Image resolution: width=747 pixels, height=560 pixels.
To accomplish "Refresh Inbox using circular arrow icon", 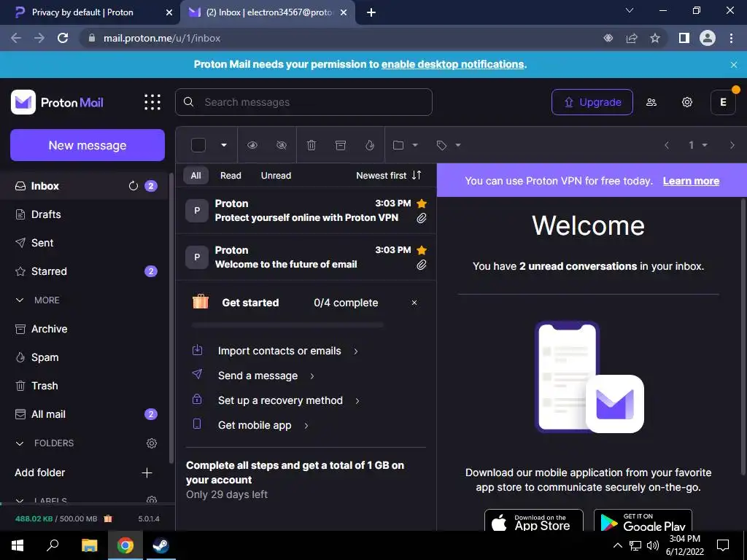I will click(133, 186).
